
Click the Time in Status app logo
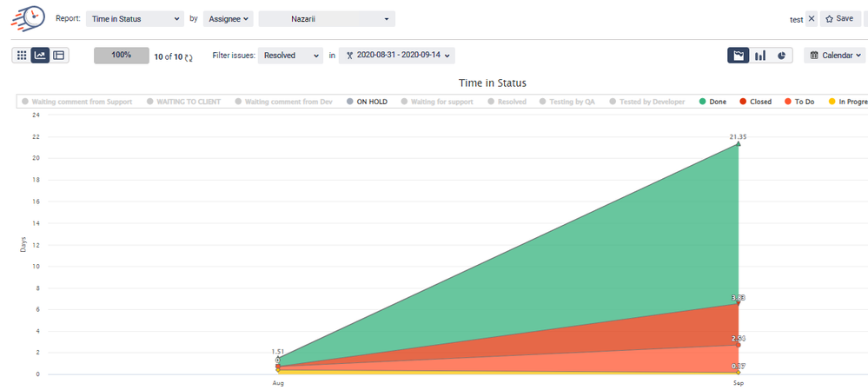point(28,18)
